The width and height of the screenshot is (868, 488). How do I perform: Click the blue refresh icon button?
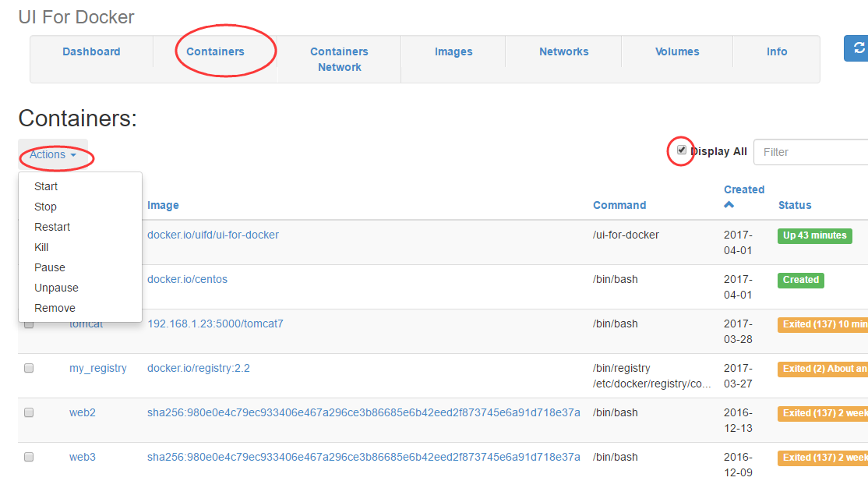[x=856, y=48]
